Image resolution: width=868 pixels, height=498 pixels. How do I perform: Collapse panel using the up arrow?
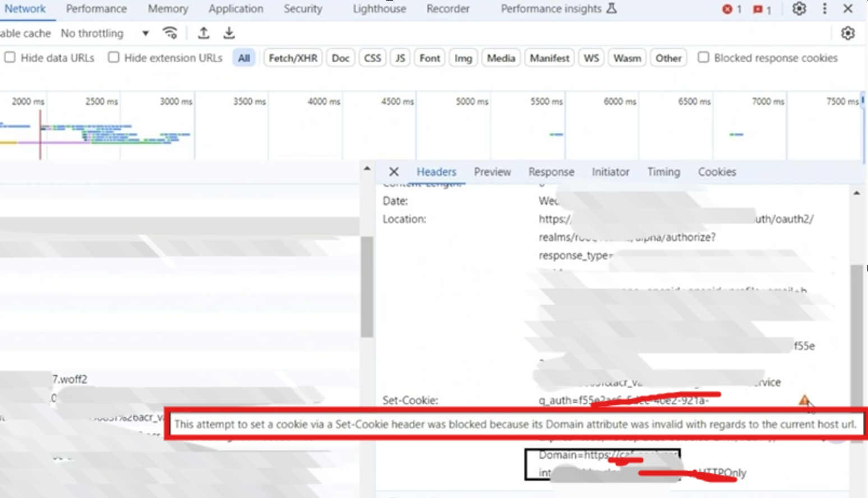(x=367, y=168)
